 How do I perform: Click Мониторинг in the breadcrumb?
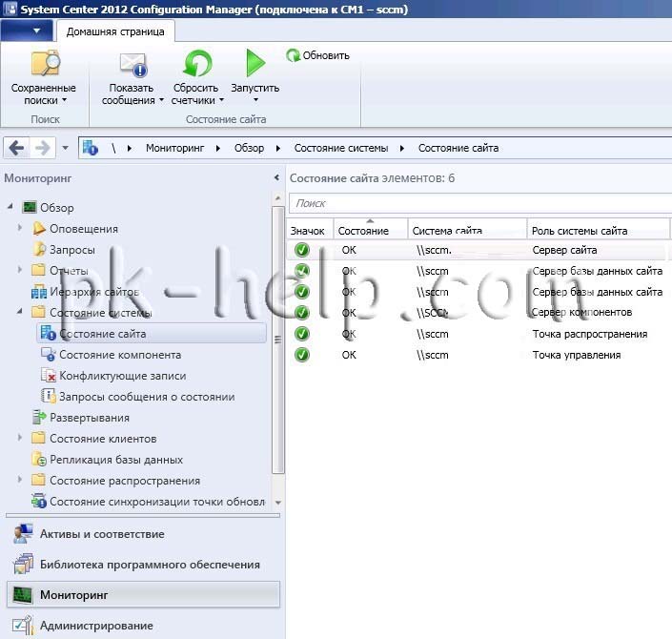174,148
